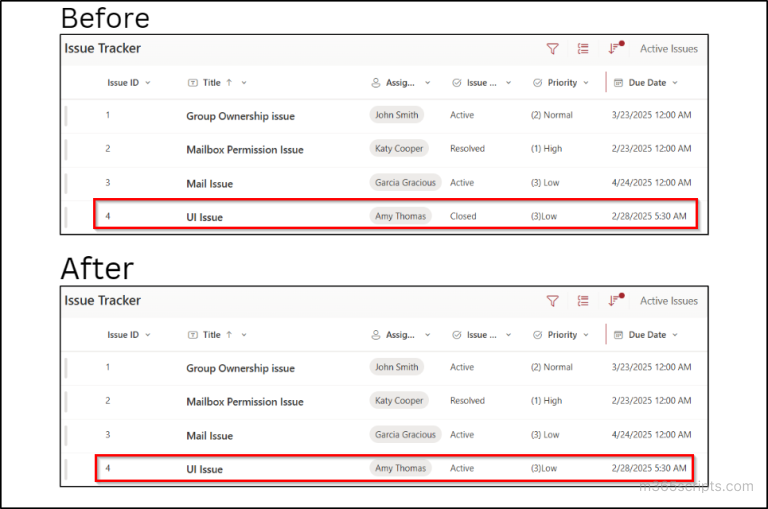768x509 pixels.
Task: Click the text-type icon beside Title in Before panel
Action: [193, 83]
